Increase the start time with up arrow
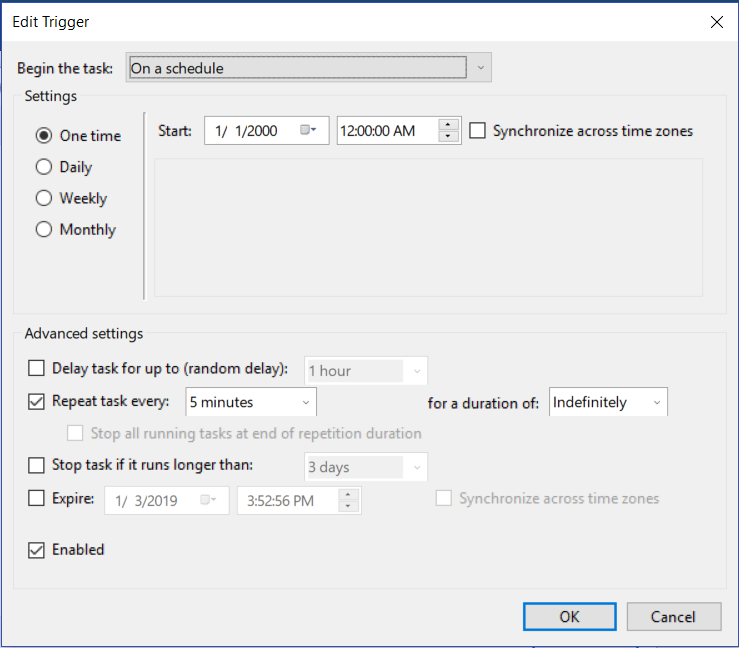Screen dimensions: 739x648 (x=449, y=125)
